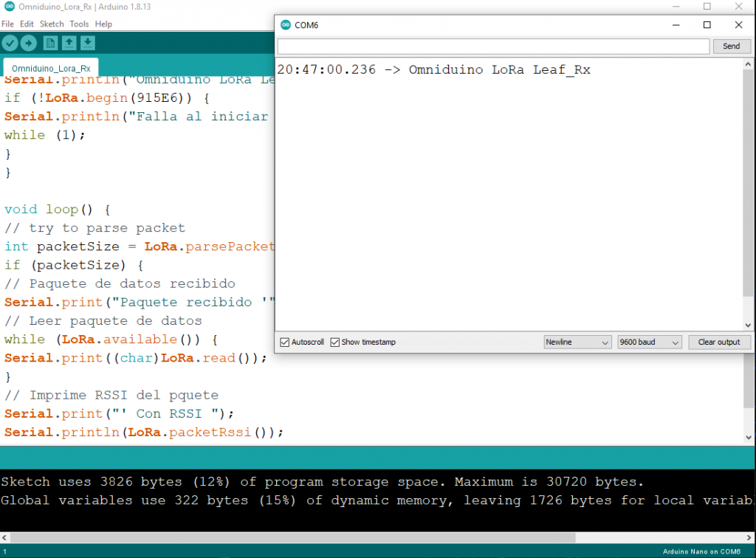Click the Arduino logo in the COM6 window
Screen dimensions: 756x558
click(x=286, y=25)
